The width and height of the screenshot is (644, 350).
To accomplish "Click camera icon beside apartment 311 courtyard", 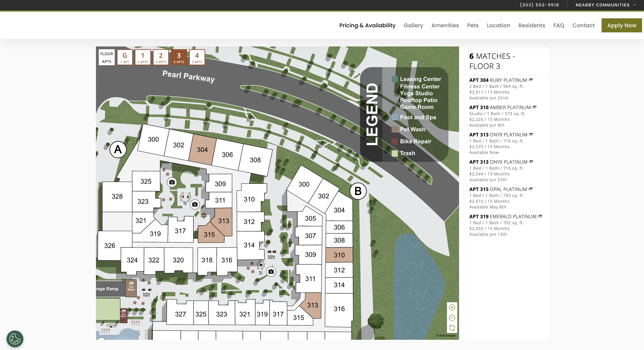I will click(195, 204).
